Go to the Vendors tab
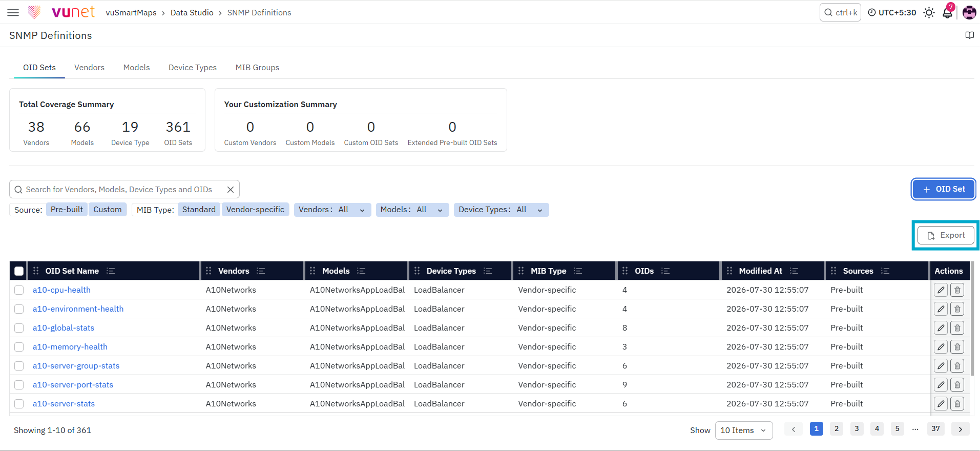 (x=89, y=68)
